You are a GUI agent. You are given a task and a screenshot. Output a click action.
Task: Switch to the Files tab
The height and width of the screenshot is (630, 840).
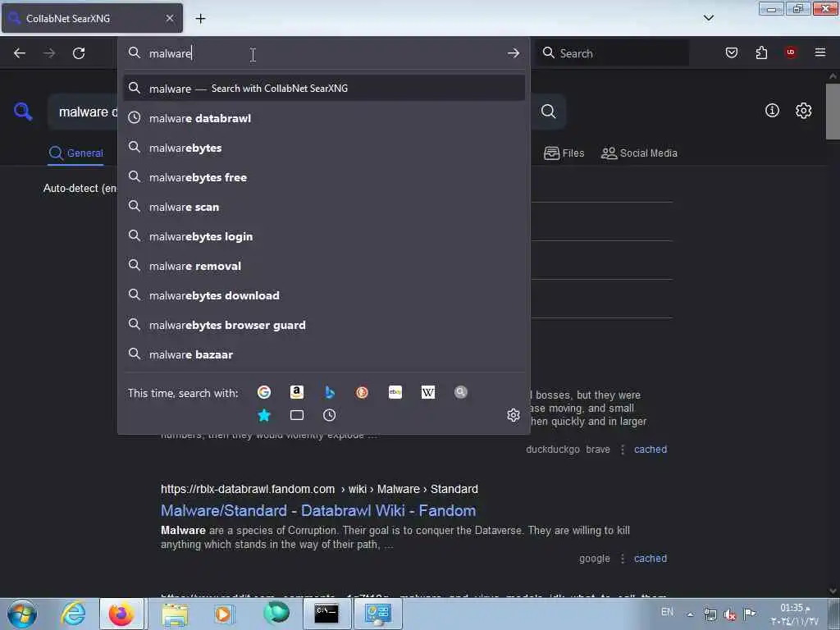click(x=564, y=153)
